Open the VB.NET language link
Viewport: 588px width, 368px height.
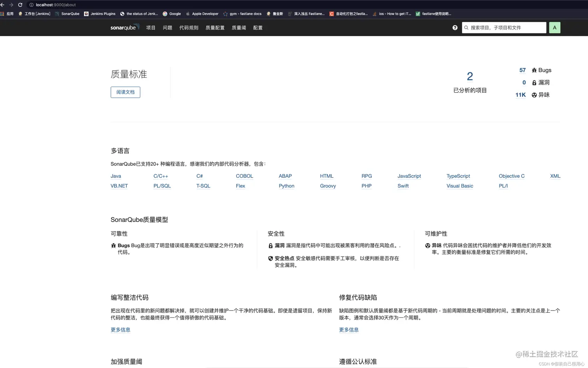coord(119,186)
